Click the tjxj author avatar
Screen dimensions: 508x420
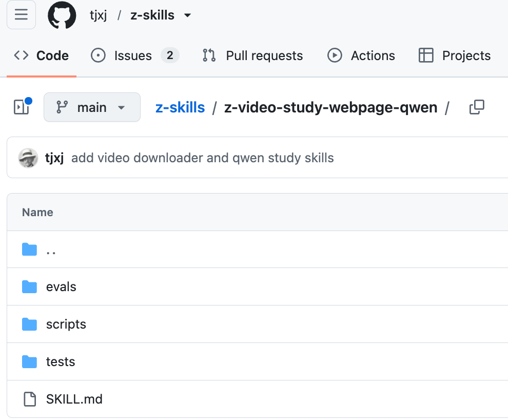(28, 158)
